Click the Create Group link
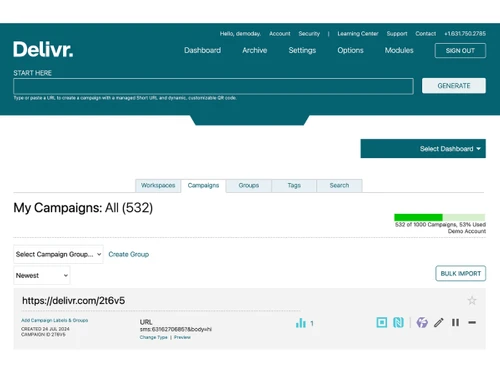 [129, 254]
